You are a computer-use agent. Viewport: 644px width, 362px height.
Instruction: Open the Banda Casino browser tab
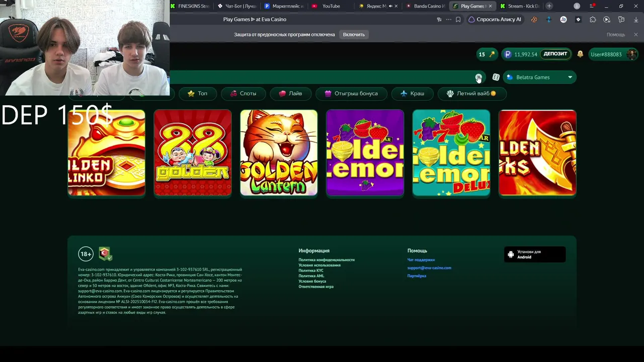point(425,6)
